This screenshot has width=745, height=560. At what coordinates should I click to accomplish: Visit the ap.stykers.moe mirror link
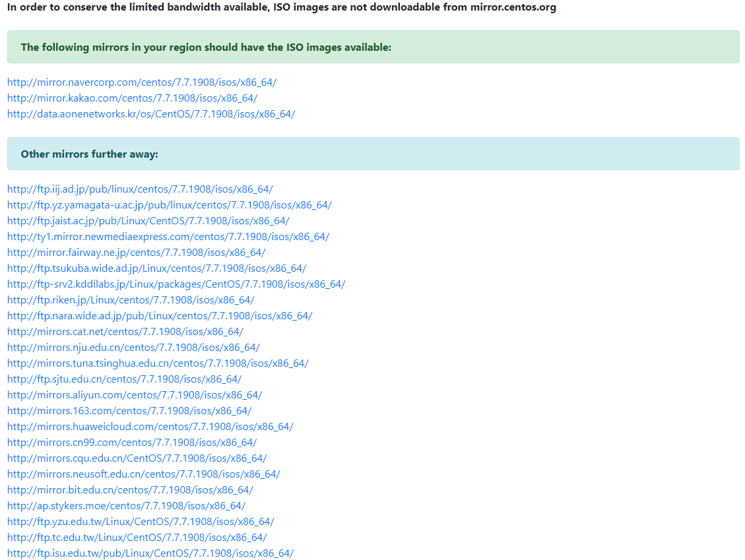pyautogui.click(x=127, y=506)
